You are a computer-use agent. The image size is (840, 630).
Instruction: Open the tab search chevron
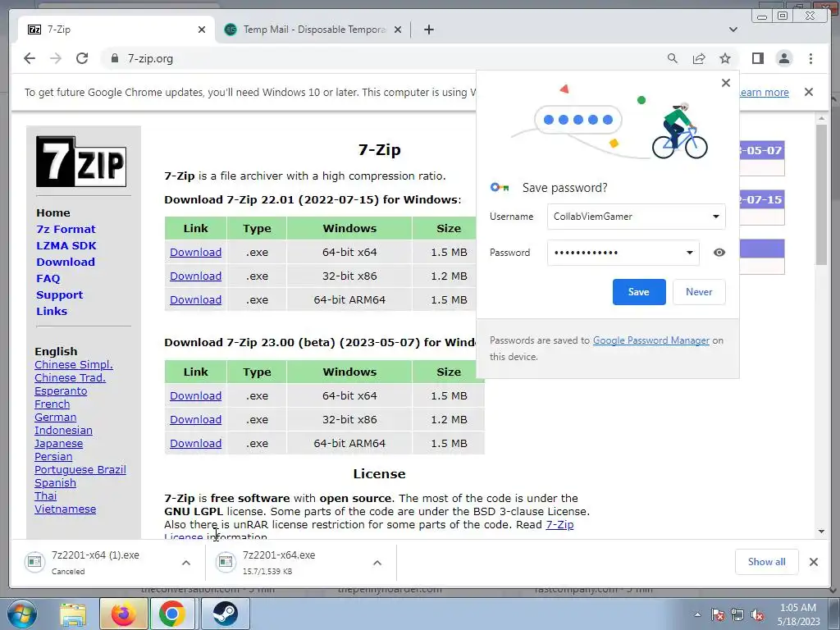(x=733, y=30)
